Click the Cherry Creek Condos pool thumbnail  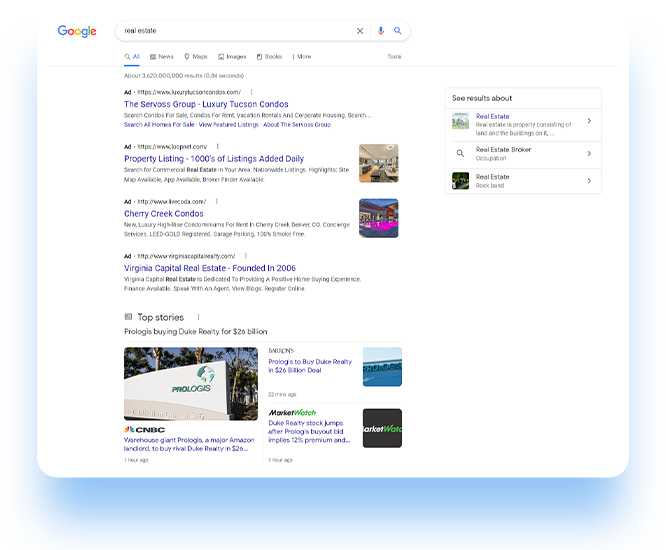[378, 218]
